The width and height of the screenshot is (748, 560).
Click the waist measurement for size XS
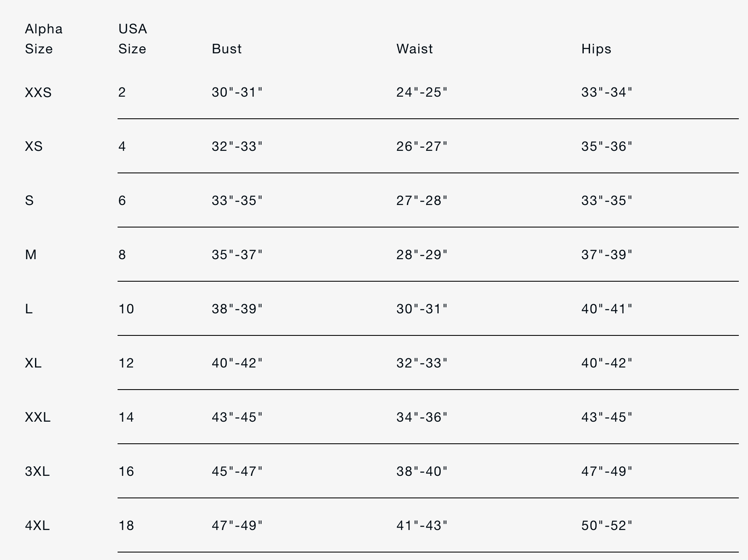[x=422, y=146]
